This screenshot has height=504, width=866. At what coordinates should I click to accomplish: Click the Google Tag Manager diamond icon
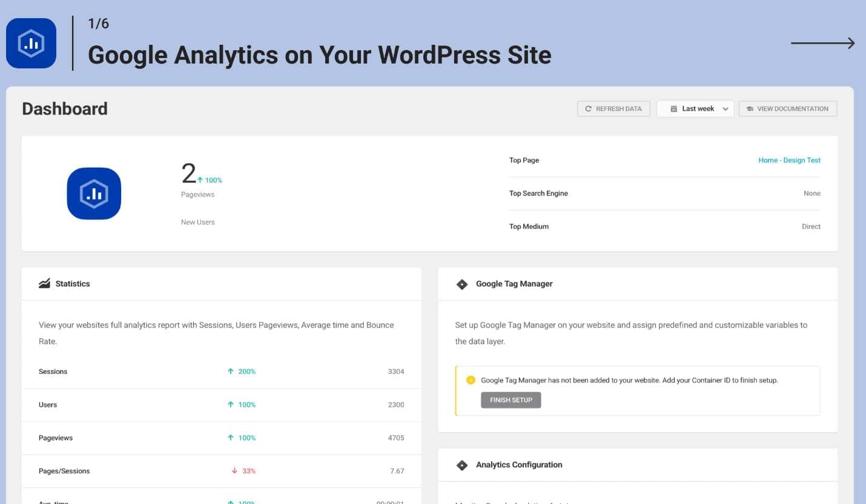461,284
